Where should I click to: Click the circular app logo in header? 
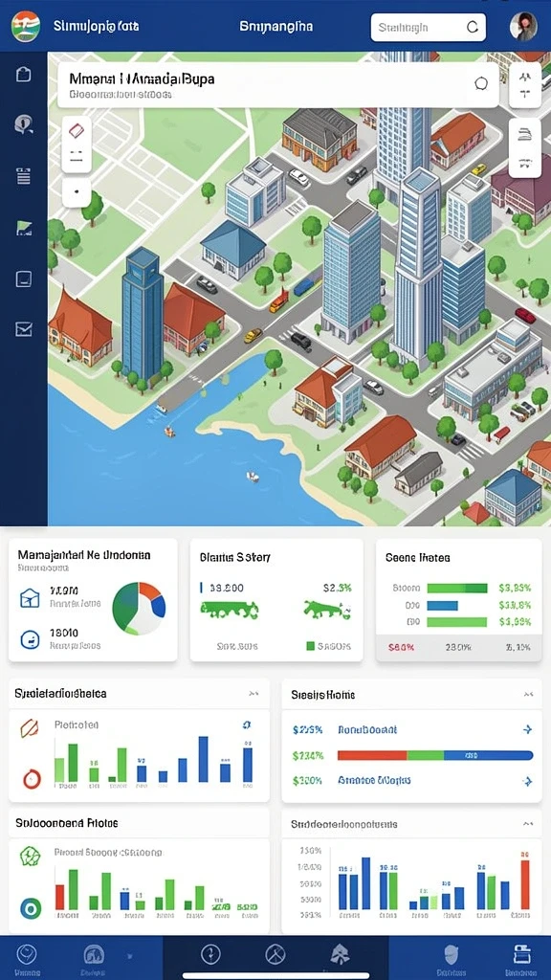[26, 27]
